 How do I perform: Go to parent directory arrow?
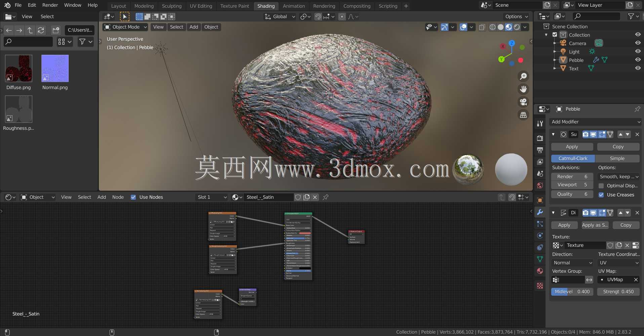pos(30,30)
